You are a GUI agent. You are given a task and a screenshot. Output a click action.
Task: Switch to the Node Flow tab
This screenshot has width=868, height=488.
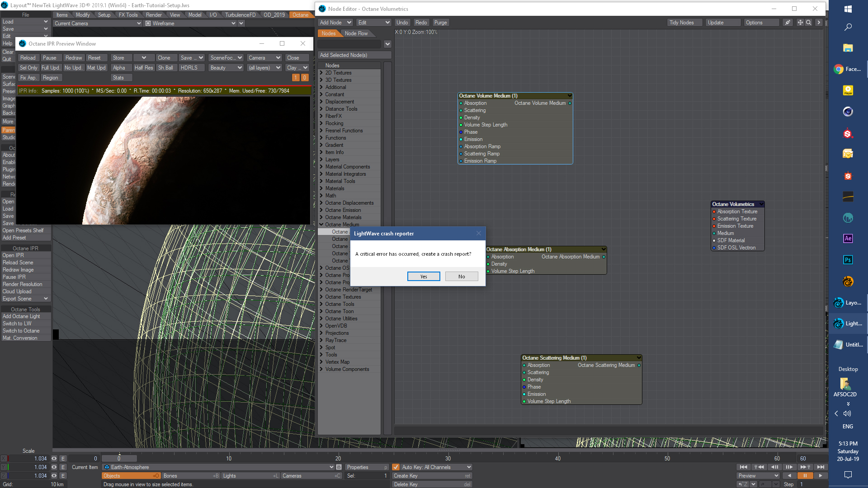tap(356, 33)
